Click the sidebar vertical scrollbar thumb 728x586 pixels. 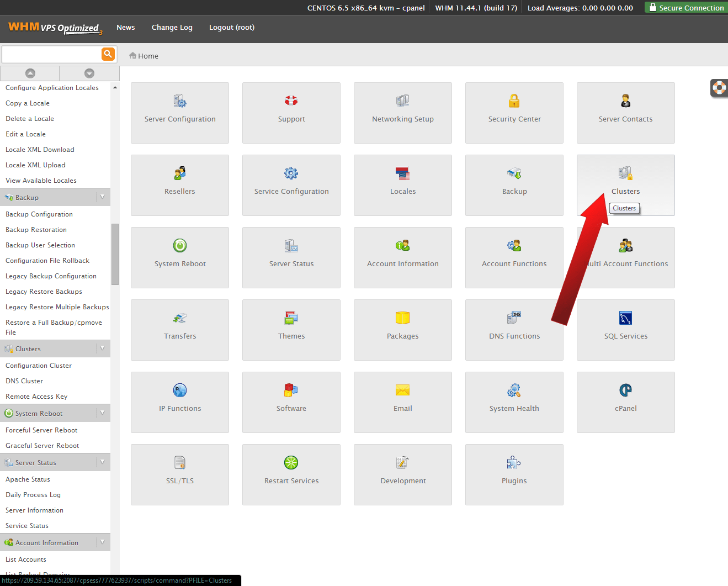point(115,254)
